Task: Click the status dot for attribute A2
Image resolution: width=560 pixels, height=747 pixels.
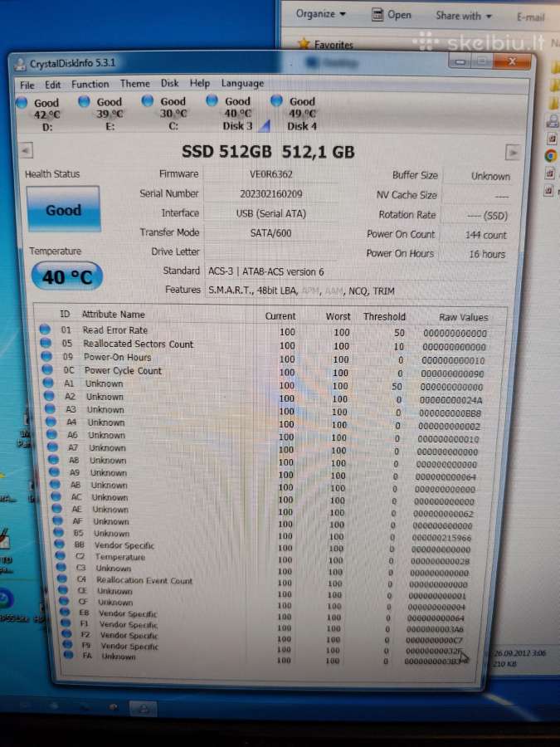Action: point(50,395)
